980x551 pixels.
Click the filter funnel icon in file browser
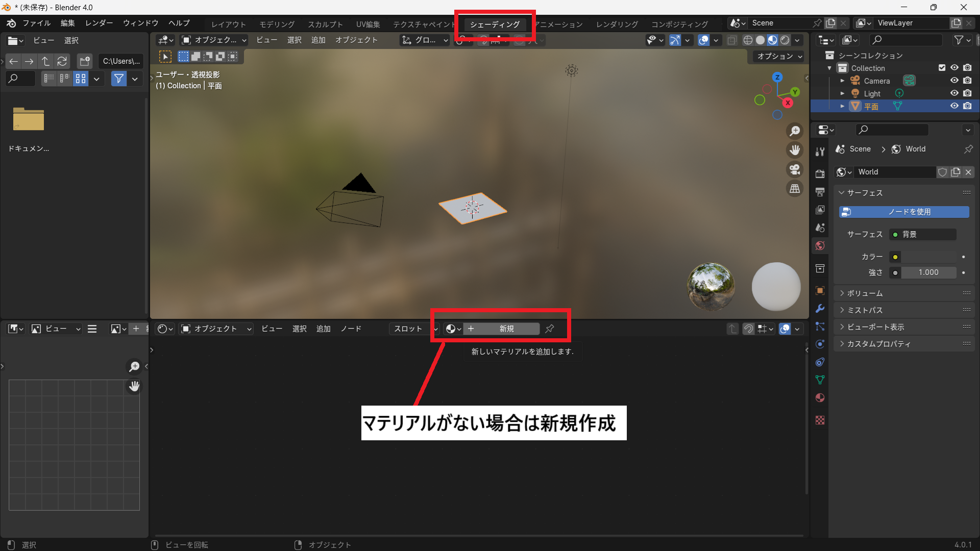[x=118, y=79]
